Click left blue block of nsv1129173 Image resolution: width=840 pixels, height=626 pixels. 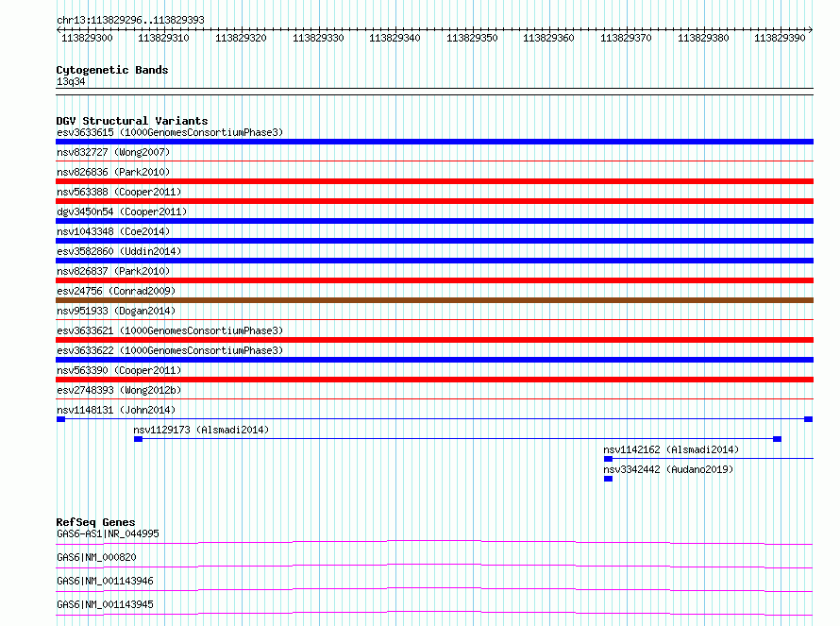[x=138, y=439]
